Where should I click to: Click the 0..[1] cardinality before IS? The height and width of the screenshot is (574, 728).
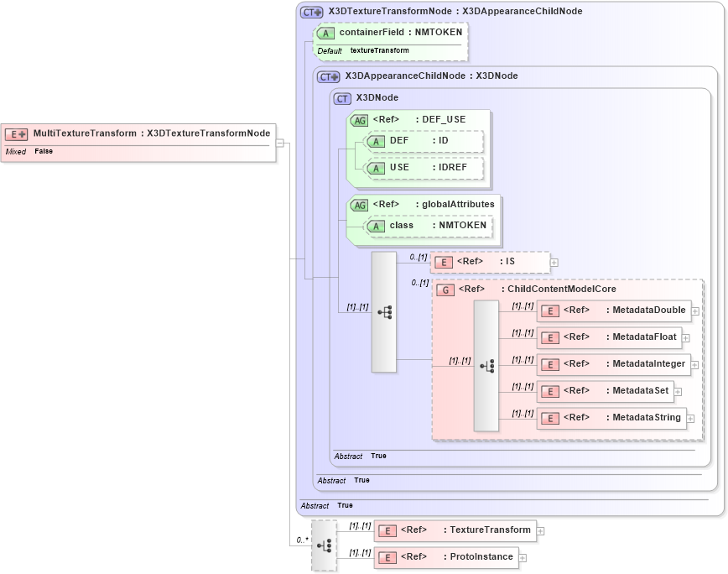point(419,257)
